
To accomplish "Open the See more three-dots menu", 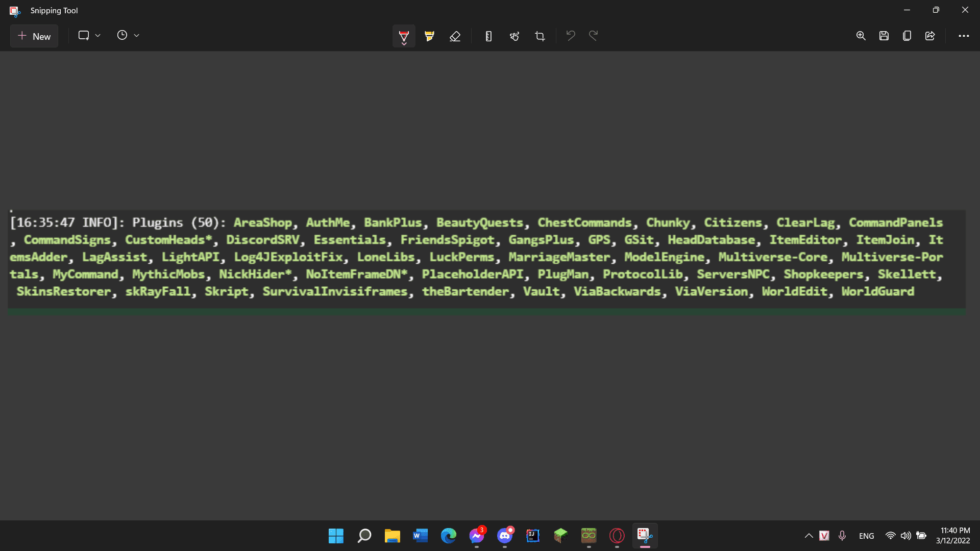I will [x=964, y=36].
